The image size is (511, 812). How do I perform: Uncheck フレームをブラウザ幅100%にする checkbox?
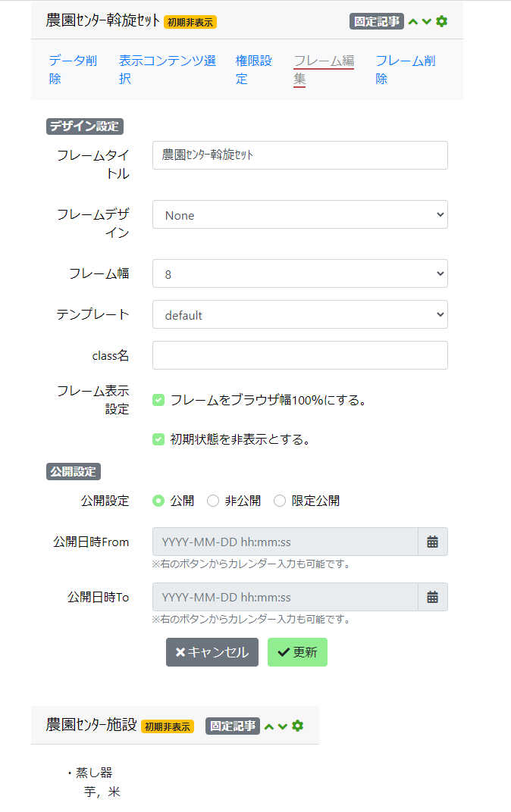point(158,400)
